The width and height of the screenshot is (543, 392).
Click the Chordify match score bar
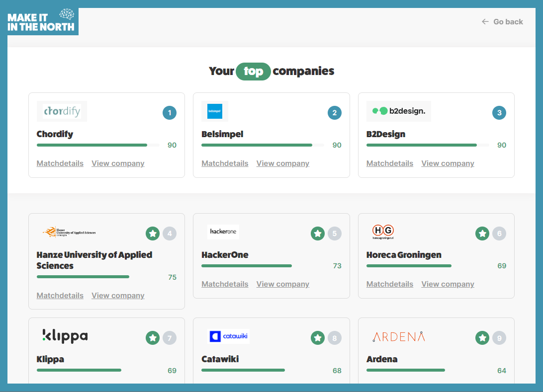click(98, 145)
